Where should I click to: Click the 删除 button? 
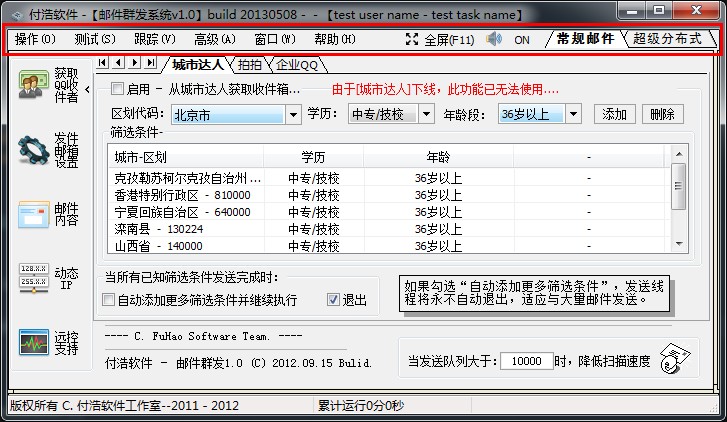point(663,114)
